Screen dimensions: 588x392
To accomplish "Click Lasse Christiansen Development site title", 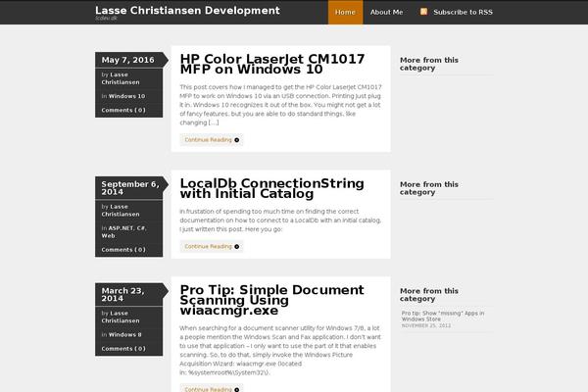I will (x=187, y=10).
